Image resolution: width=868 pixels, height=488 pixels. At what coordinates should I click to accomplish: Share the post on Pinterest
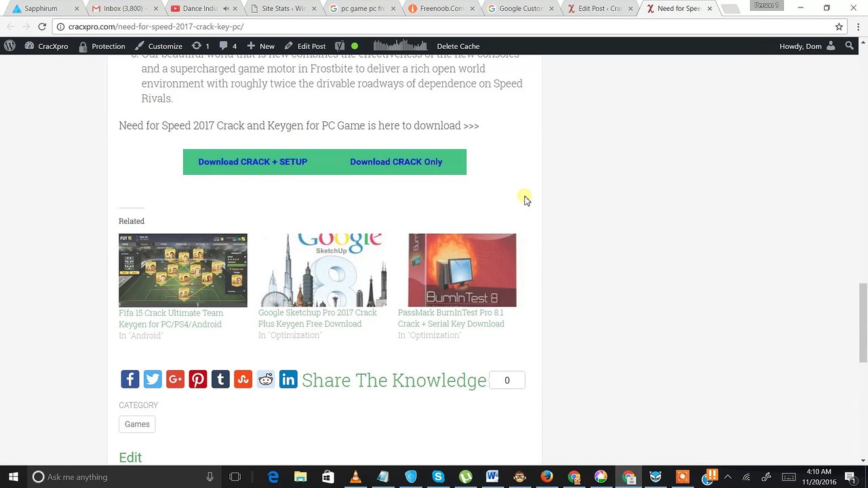(198, 380)
